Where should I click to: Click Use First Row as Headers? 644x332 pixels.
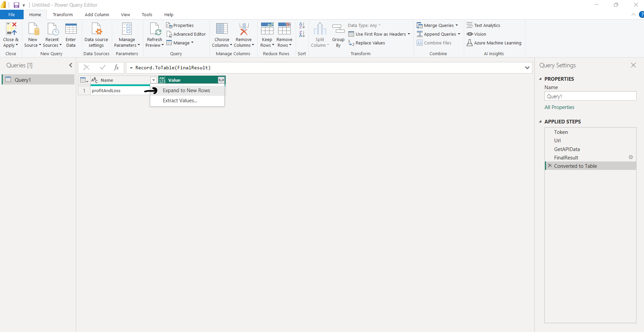click(377, 34)
